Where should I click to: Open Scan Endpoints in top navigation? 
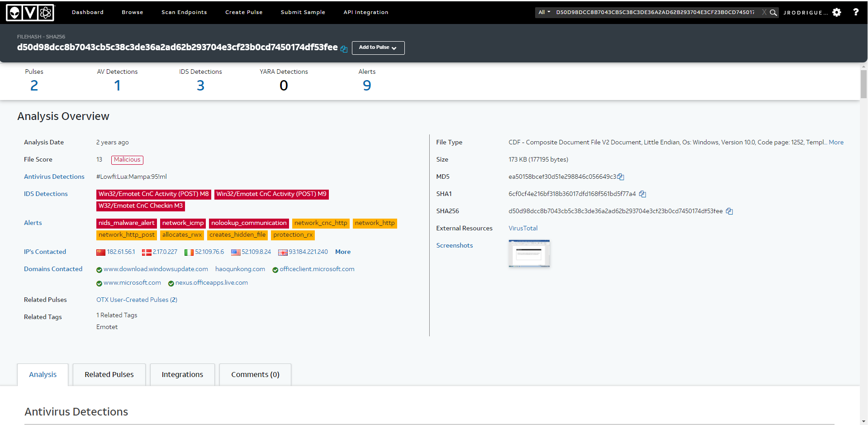pos(184,13)
